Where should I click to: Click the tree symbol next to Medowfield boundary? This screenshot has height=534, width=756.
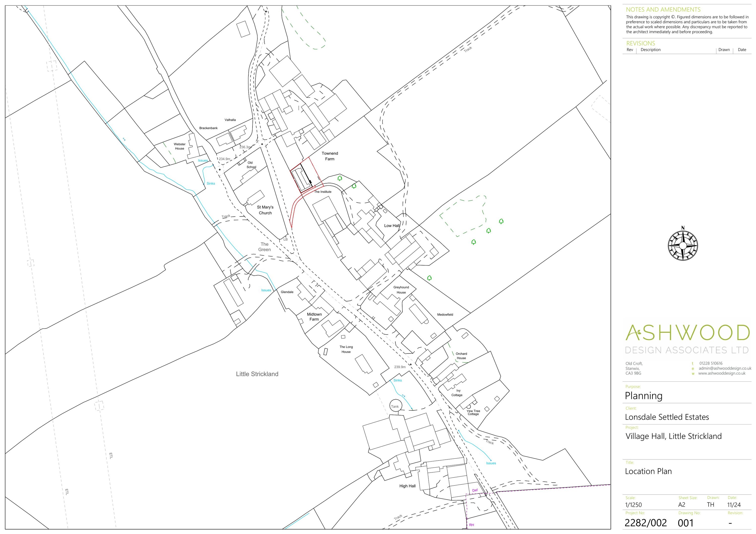point(429,278)
